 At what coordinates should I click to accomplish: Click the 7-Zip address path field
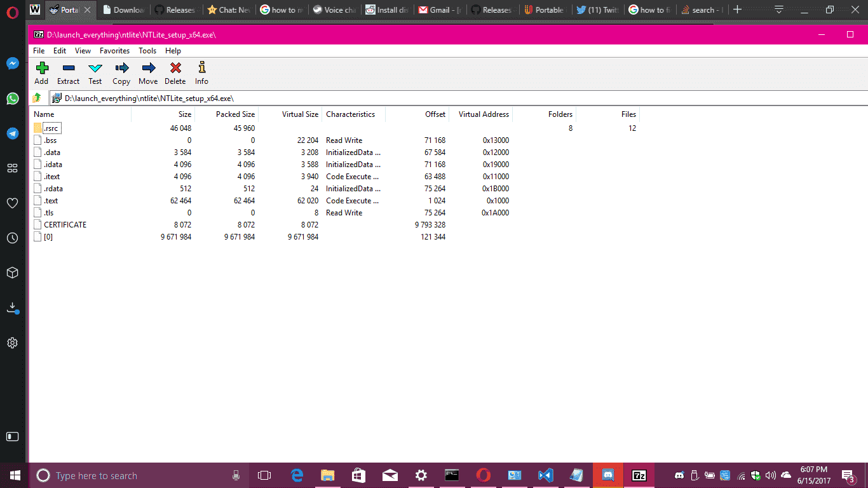click(458, 98)
